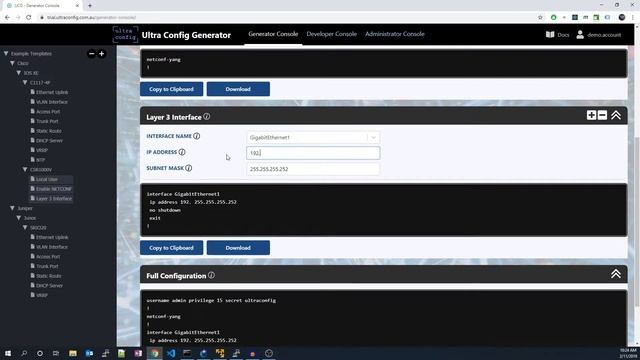Viewport: 640px width, 360px height.
Task: Click 'username admin privilege 15' line in Full Configuration
Action: click(211, 300)
